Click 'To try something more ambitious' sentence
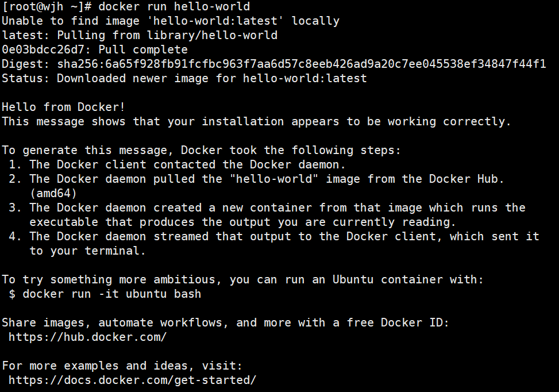 coord(243,280)
